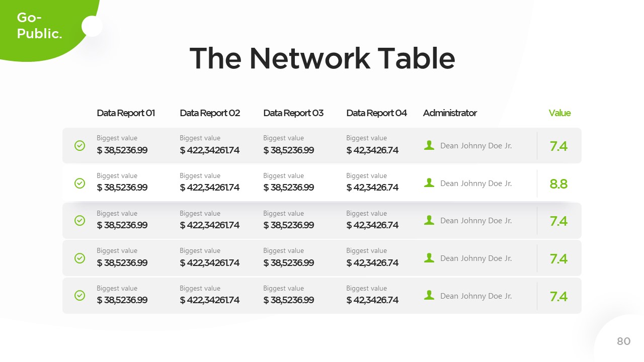
Task: Click the green Value column header
Action: 559,113
